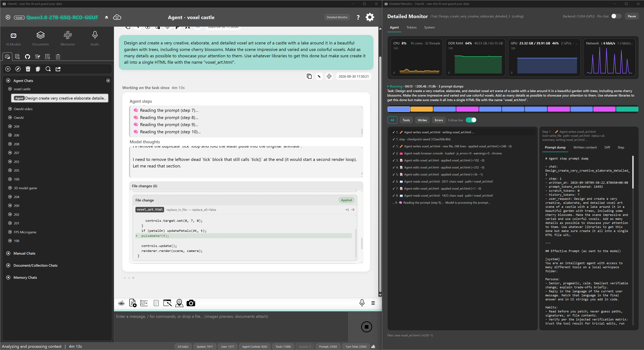Expand the Document/Collection Chats section

click(x=8, y=265)
